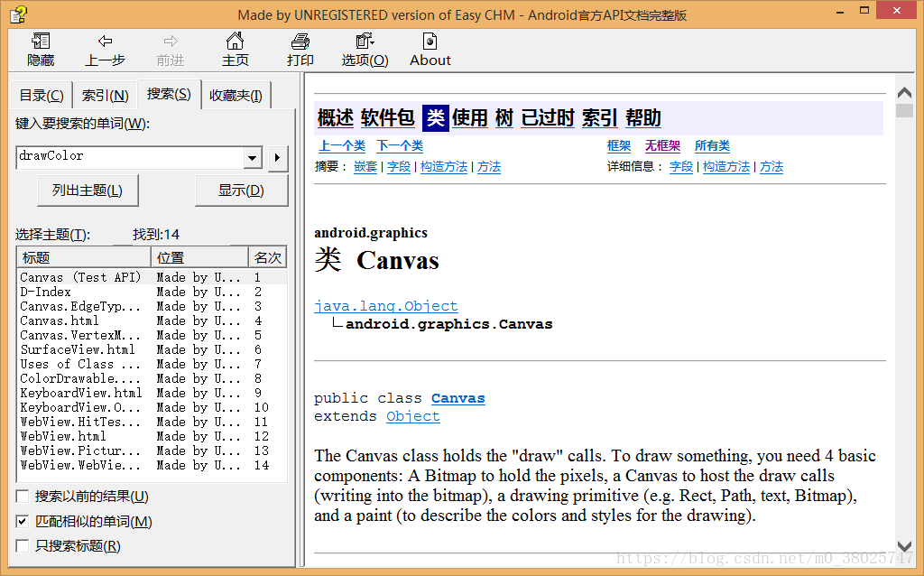This screenshot has height=576, width=924.
Task: Select the Canvas.html result
Action: [x=152, y=321]
